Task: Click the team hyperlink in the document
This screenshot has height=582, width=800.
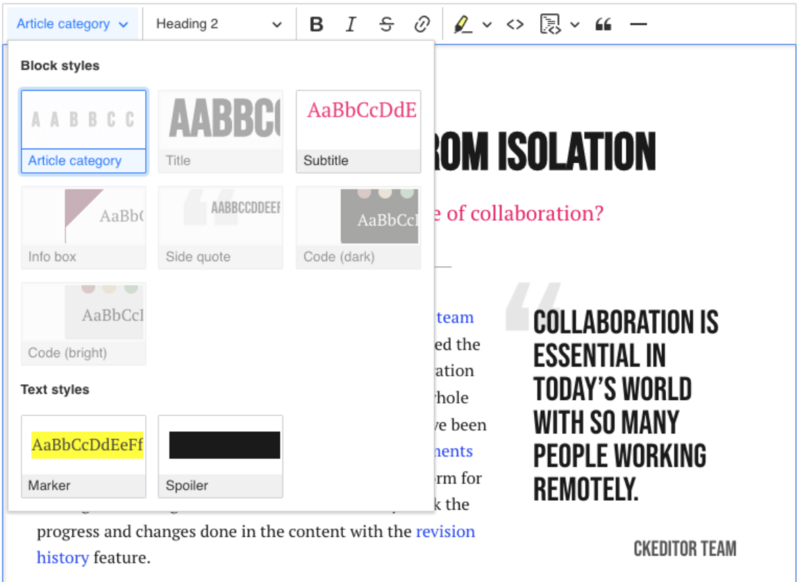Action: [456, 317]
